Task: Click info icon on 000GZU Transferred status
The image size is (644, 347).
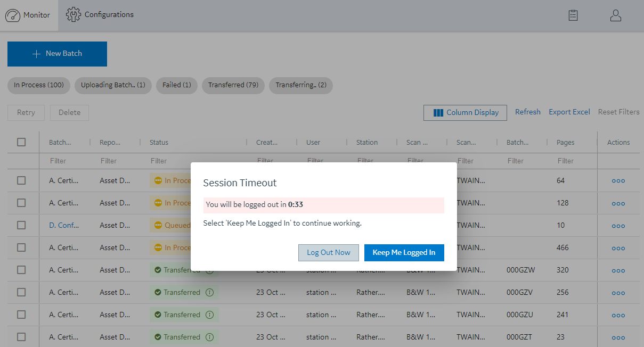Action: [x=209, y=315]
